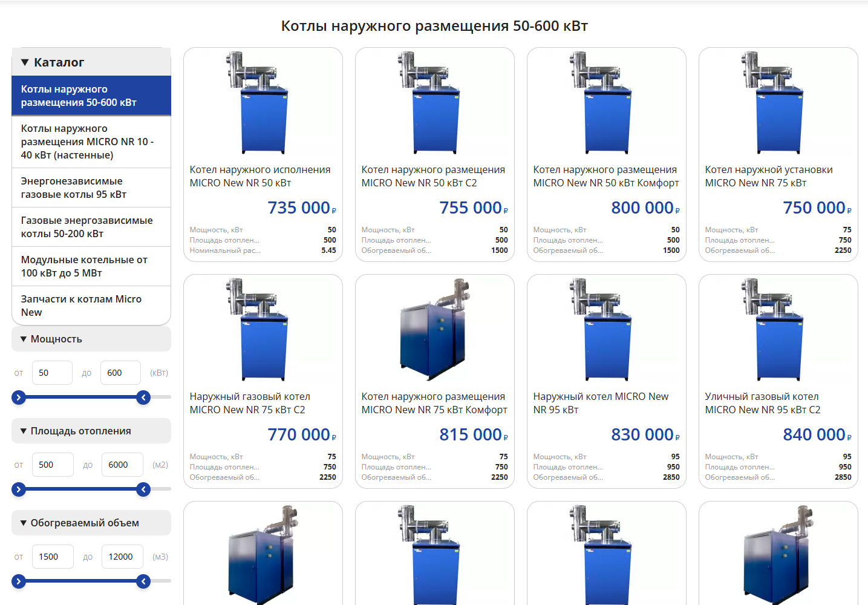Screen dimensions: 868x605
Task: Click the 815 000 ₽ price
Action: (474, 434)
